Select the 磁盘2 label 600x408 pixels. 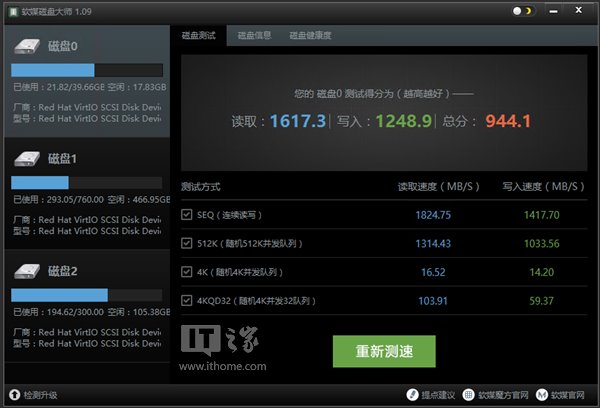[x=63, y=271]
